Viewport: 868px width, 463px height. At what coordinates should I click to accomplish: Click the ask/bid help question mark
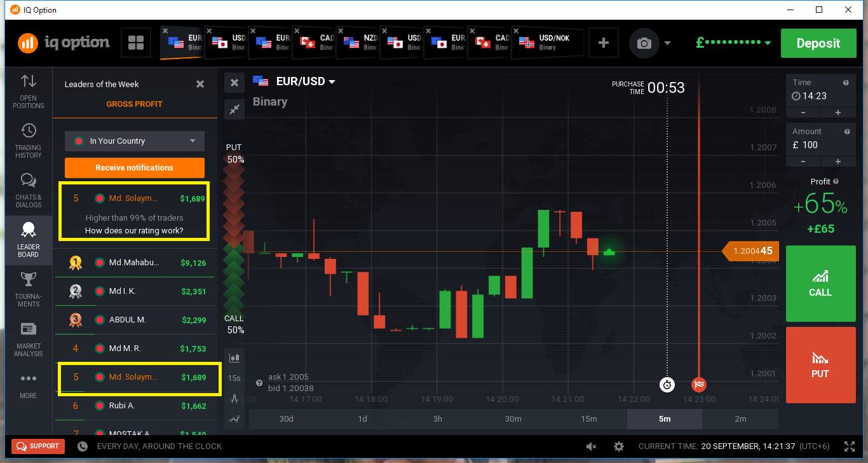pyautogui.click(x=259, y=383)
